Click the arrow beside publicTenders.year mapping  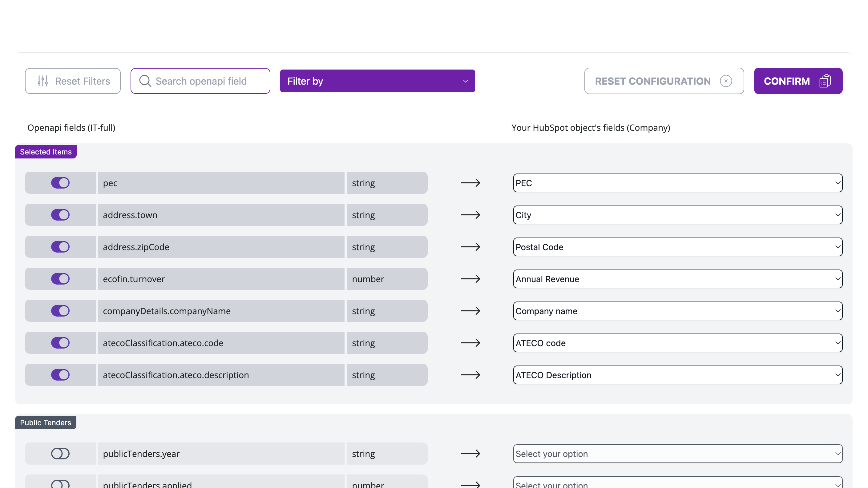(470, 454)
